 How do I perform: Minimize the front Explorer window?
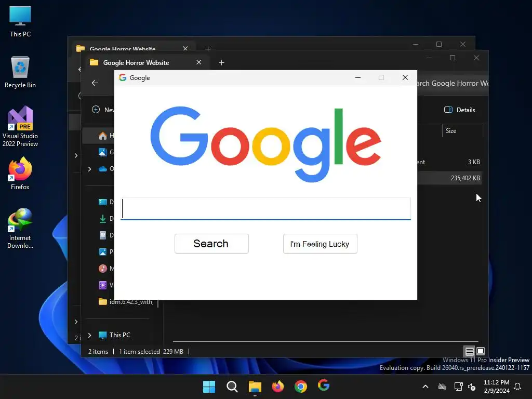point(429,58)
